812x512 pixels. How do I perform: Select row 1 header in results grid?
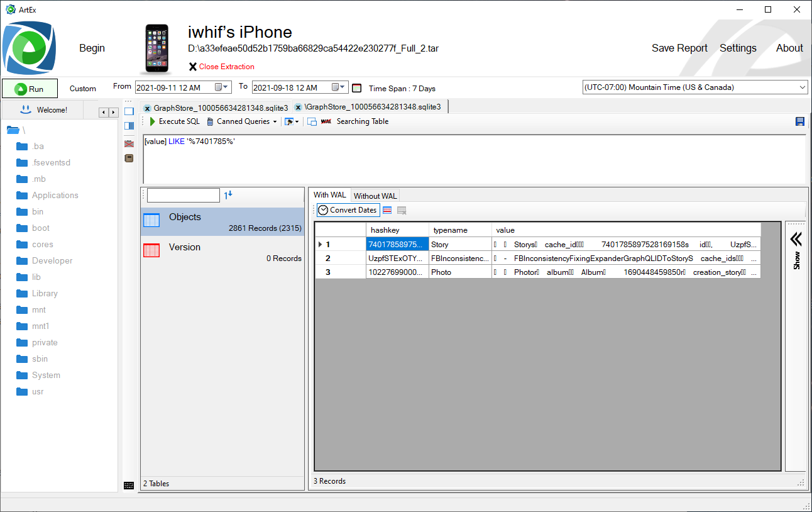coord(340,244)
